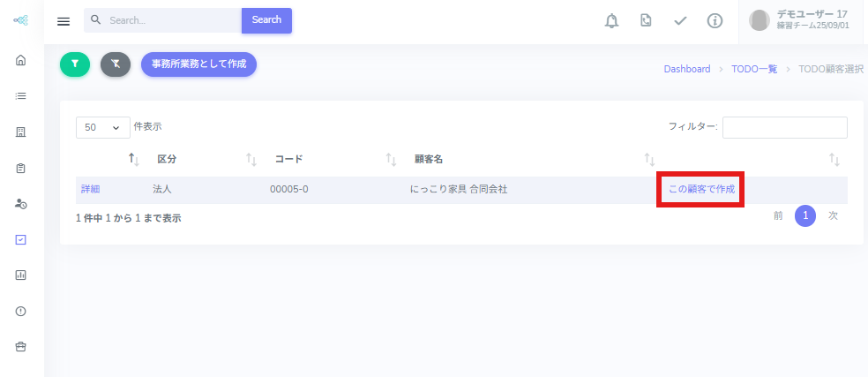Click the notification bell icon
This screenshot has height=377, width=868.
(611, 21)
